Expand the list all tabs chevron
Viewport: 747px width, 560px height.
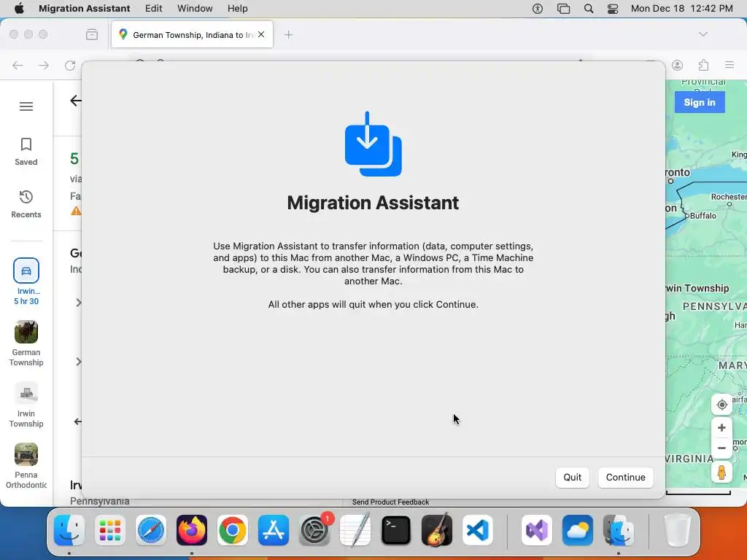[703, 34]
